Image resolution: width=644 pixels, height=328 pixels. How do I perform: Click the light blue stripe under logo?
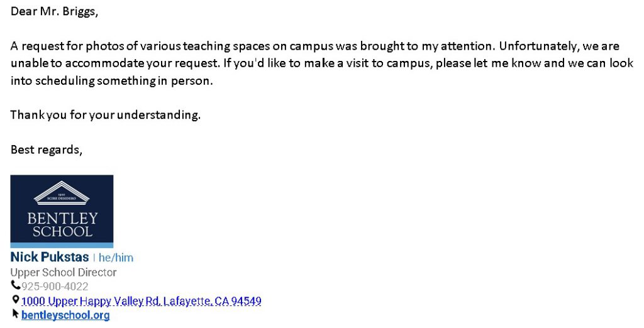point(62,246)
